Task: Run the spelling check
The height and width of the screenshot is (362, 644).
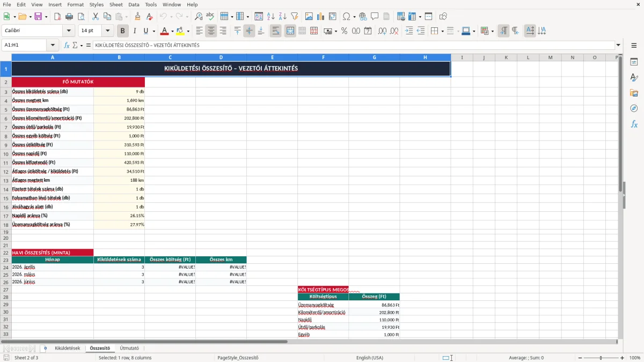Action: [x=210, y=17]
